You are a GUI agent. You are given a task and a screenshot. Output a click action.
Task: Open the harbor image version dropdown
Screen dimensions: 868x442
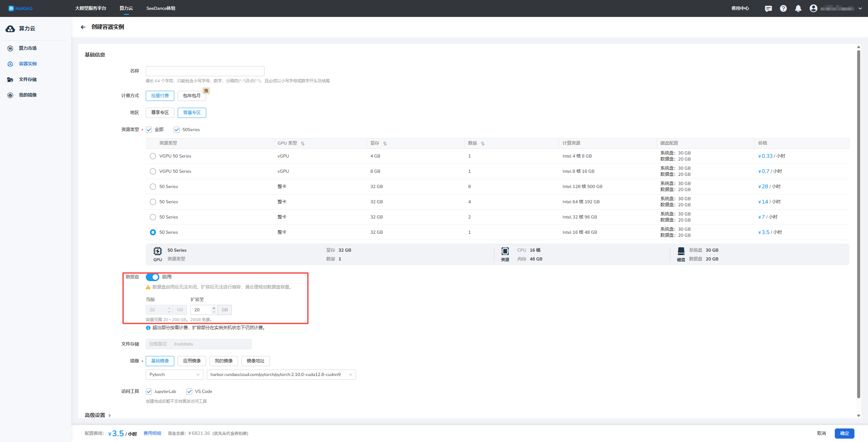[281, 375]
